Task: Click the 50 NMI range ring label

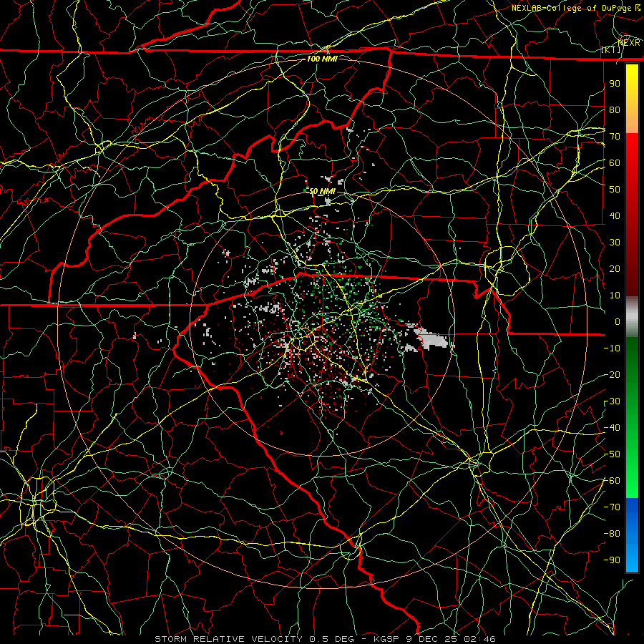Action: tap(322, 191)
